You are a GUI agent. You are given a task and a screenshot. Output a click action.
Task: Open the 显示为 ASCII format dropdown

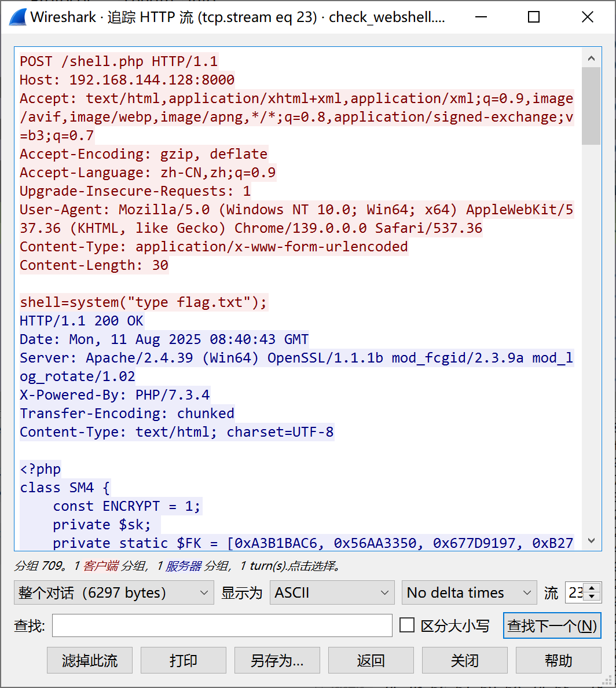[332, 592]
